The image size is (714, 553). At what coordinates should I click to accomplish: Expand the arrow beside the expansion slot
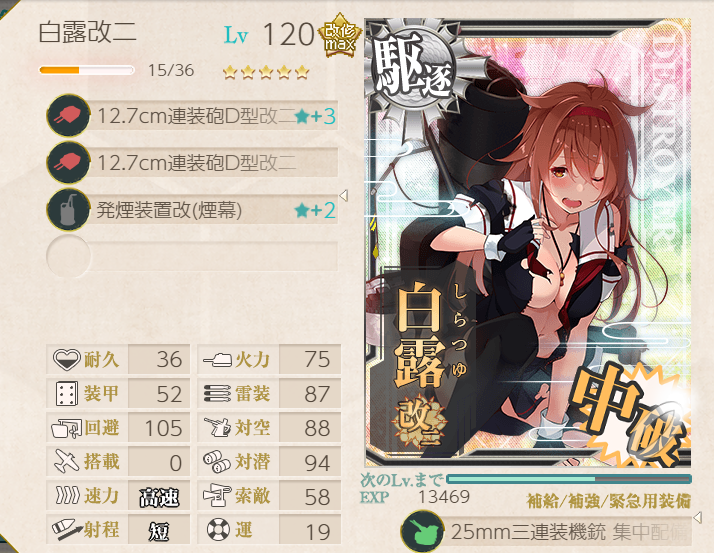tap(697, 517)
